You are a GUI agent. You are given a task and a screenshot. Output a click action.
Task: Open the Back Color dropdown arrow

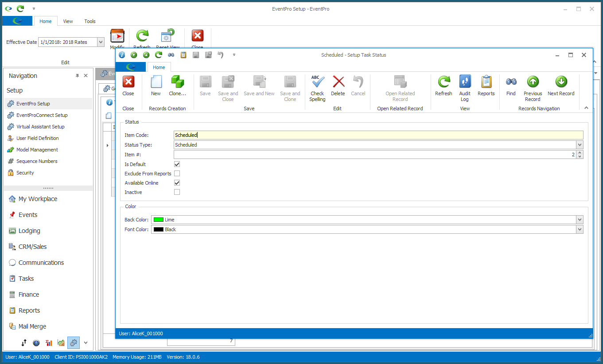[580, 220]
